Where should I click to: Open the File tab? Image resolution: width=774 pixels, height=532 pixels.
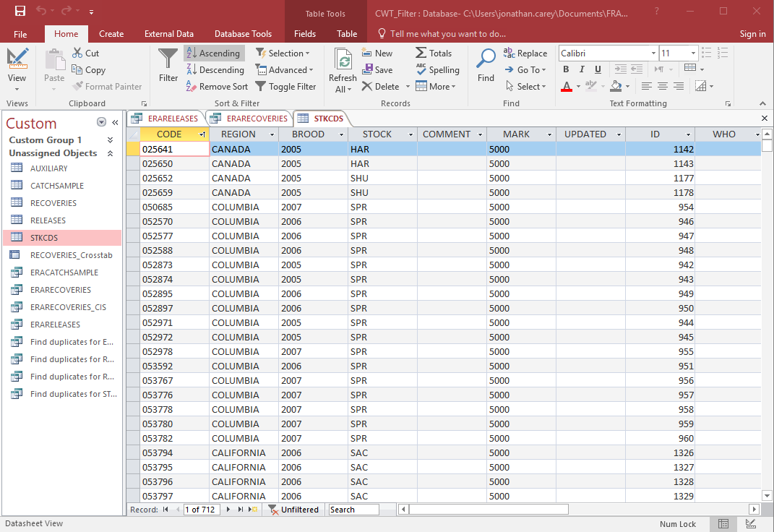20,34
